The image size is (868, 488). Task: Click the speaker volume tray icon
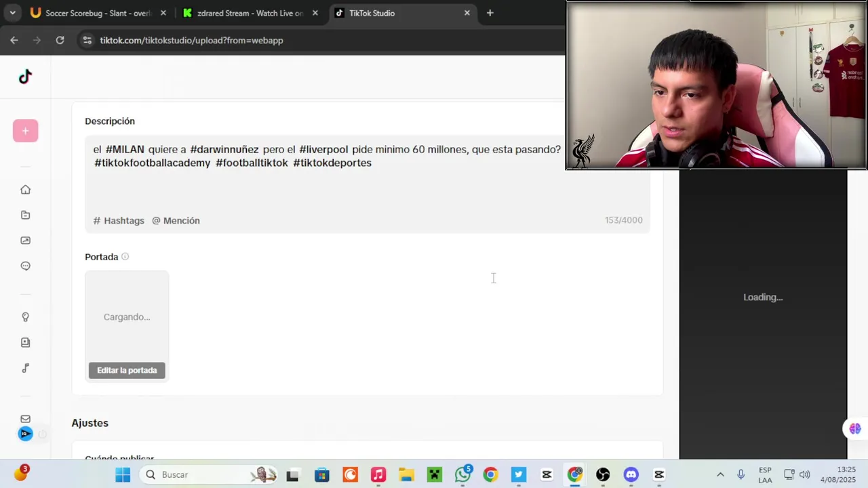coord(805,474)
